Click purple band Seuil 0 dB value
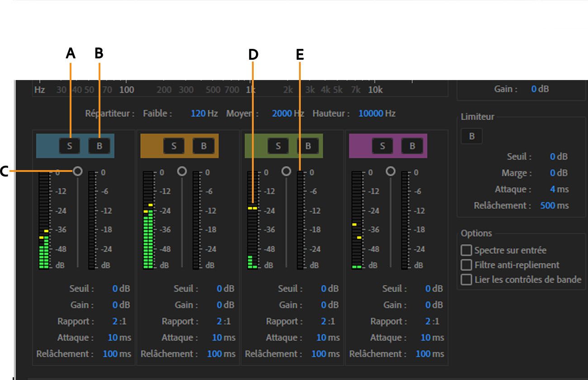The image size is (588, 380). (x=434, y=289)
